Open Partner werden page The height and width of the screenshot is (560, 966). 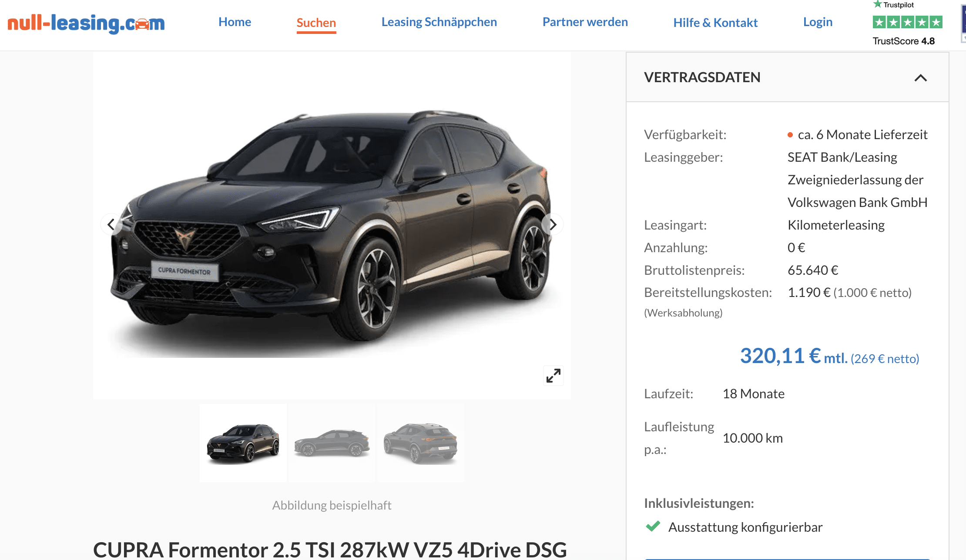[x=585, y=22]
